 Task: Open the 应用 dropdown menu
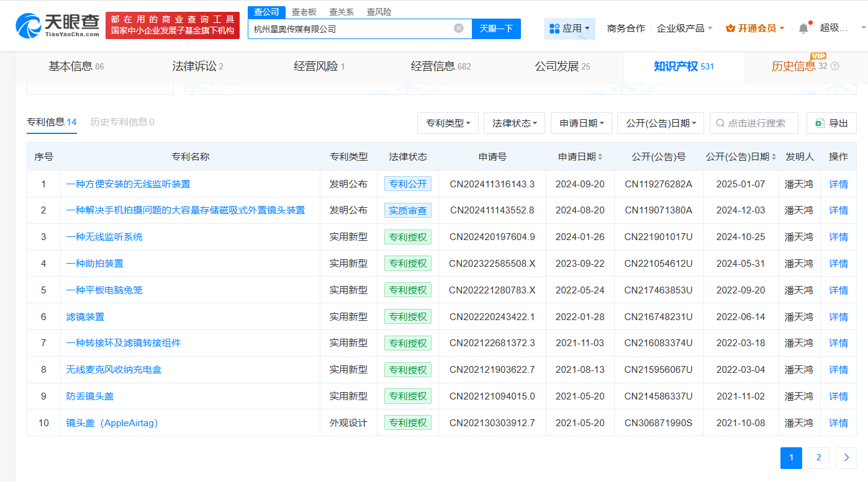coord(569,28)
